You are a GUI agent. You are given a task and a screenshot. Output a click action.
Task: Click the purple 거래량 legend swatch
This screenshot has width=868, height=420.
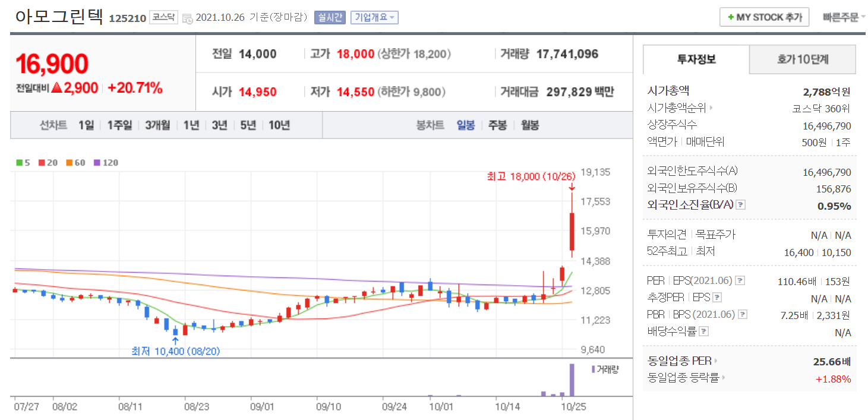(593, 370)
